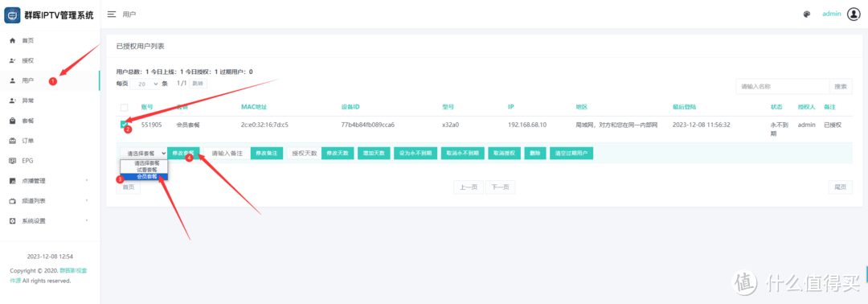
Task: Open the admin username link
Action: click(832, 14)
